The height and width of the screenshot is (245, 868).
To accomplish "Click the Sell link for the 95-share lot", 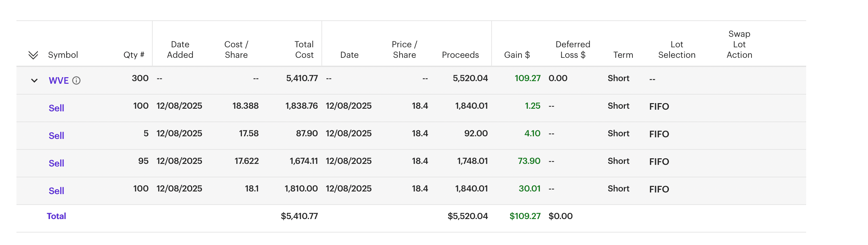I will (56, 163).
